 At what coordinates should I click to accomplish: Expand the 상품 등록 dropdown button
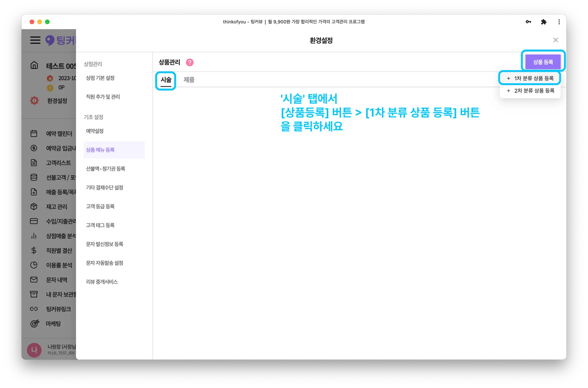pos(543,62)
